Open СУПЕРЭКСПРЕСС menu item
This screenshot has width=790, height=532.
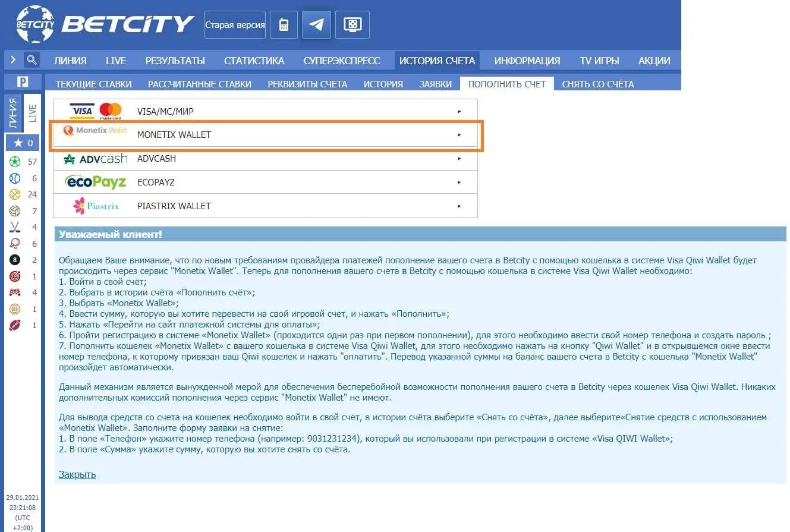tap(342, 61)
